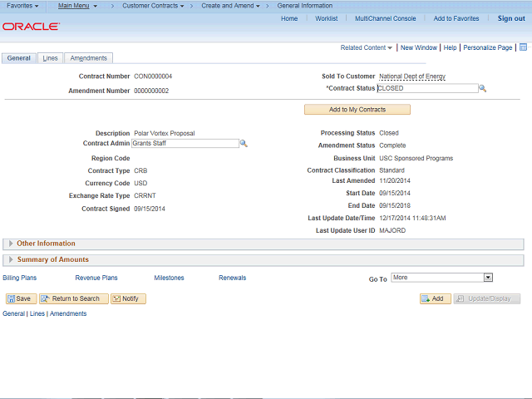Click the bottom Lines footer link
Image resolution: width=532 pixels, height=399 pixels.
37,313
